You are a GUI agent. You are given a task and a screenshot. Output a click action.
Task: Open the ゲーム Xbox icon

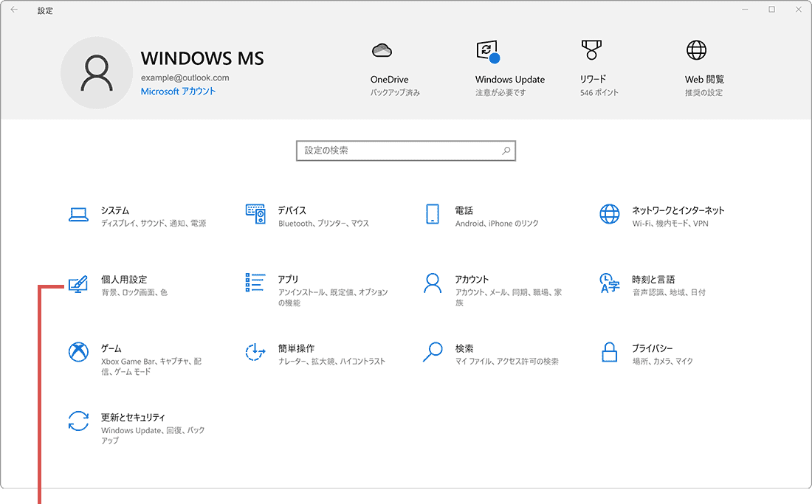coord(78,352)
